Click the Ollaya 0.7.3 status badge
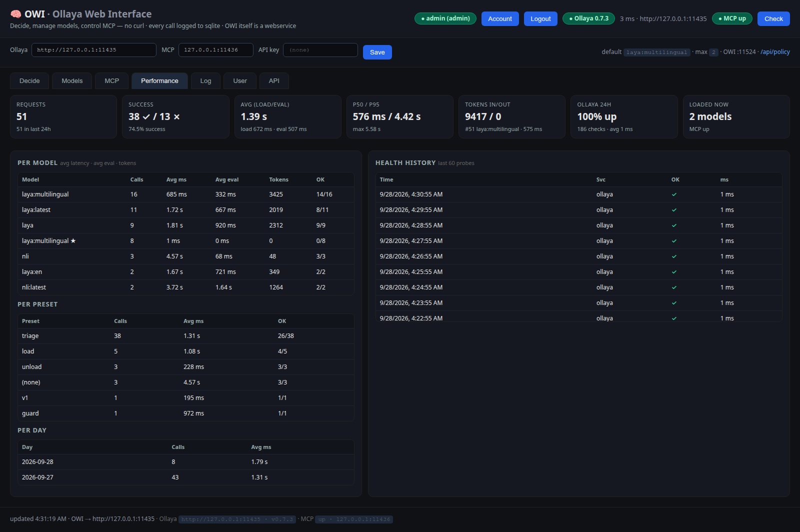This screenshot has height=532, width=800. (x=588, y=18)
